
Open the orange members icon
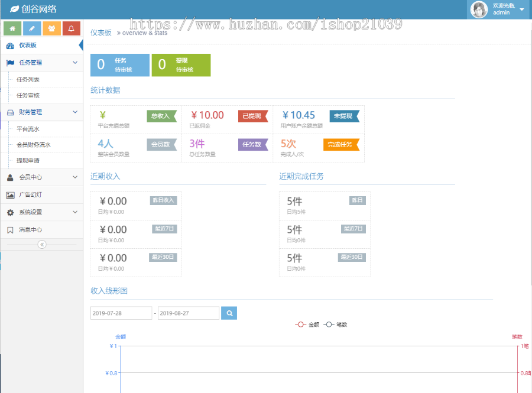pos(51,28)
